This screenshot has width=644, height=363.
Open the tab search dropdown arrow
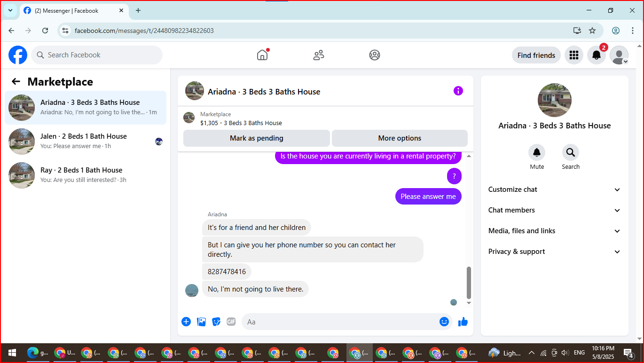[10, 10]
